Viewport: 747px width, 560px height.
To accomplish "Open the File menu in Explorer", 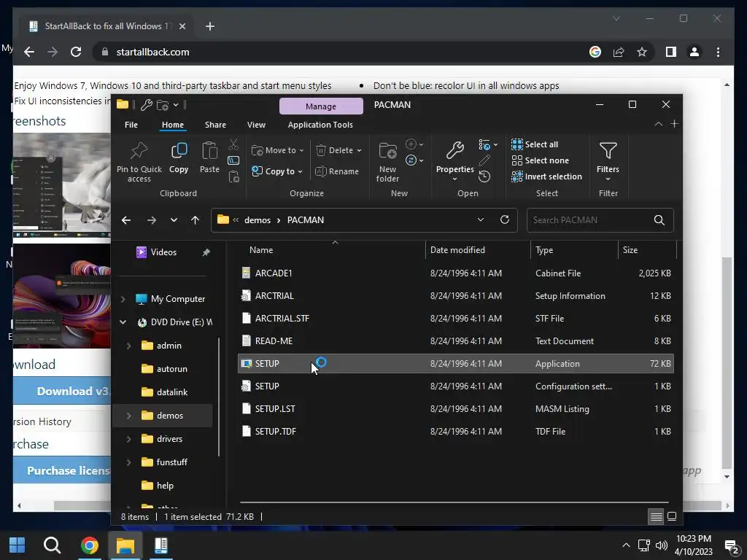I will tap(131, 125).
